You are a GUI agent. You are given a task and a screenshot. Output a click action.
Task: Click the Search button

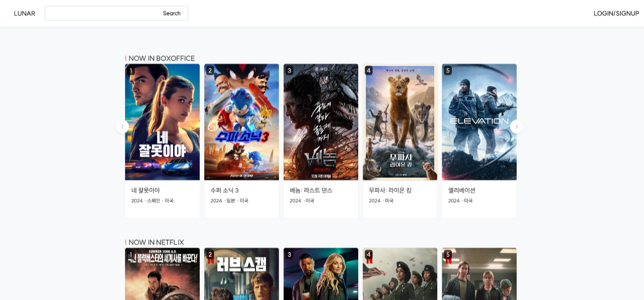coord(172,14)
